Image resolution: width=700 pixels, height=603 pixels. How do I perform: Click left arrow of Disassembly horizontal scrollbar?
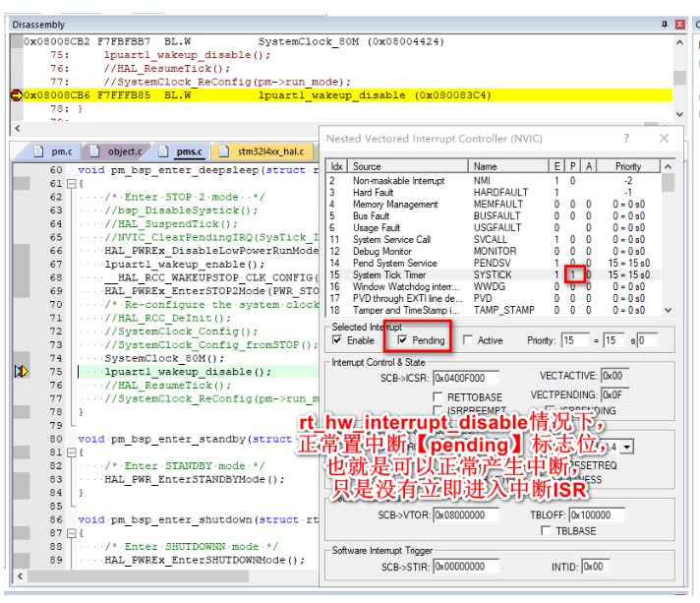[x=18, y=128]
